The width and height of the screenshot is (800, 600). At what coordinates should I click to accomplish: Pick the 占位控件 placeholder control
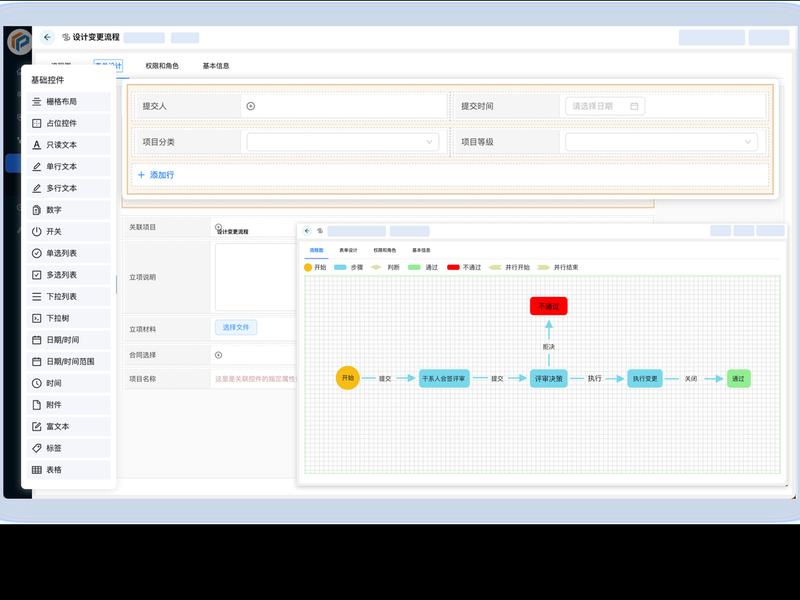tap(68, 123)
